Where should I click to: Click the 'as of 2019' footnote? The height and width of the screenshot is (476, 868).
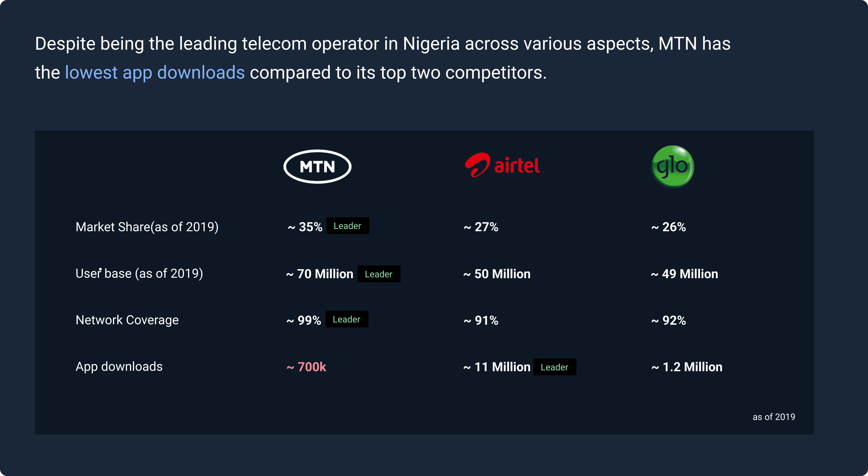tap(774, 417)
